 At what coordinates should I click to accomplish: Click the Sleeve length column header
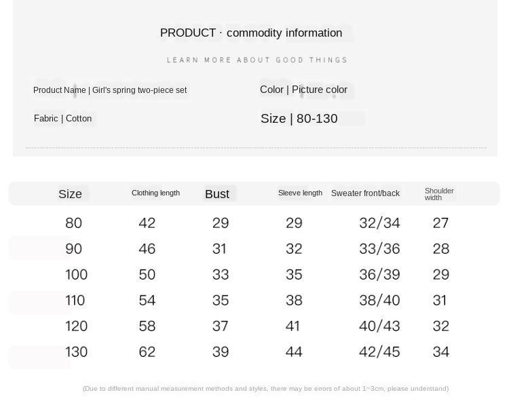coord(300,193)
